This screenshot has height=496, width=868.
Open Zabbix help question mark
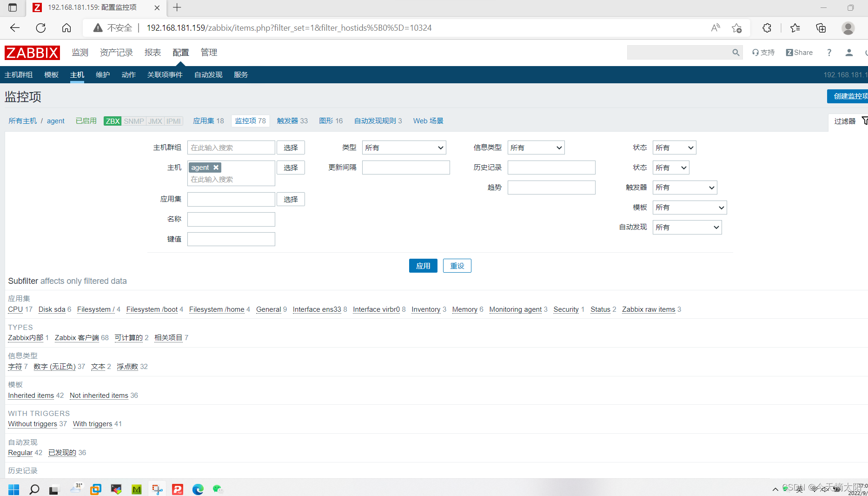click(x=829, y=53)
